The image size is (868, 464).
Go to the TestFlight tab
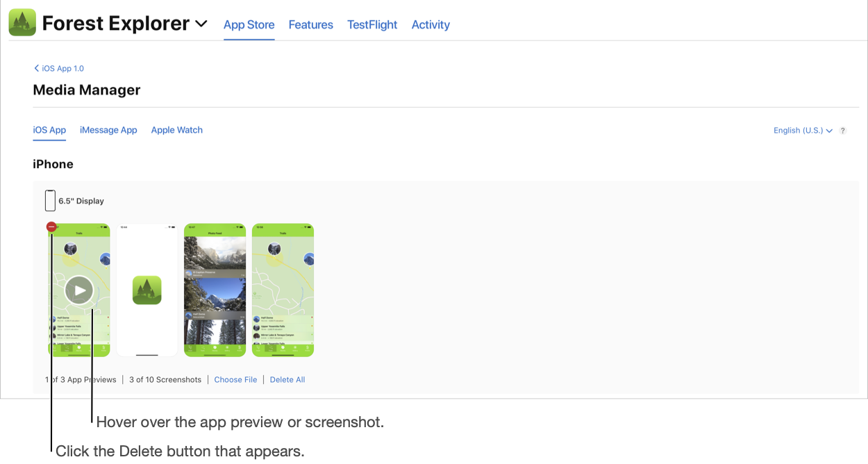(372, 25)
